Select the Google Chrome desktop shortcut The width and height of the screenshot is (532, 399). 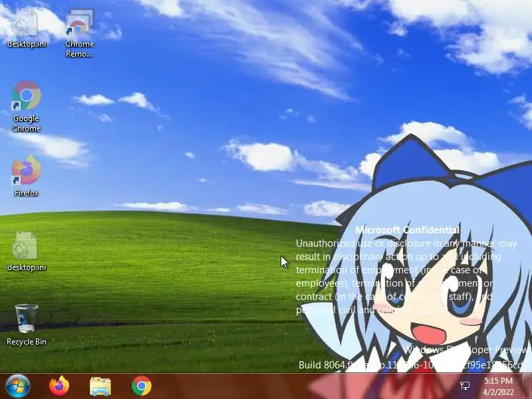(x=26, y=106)
